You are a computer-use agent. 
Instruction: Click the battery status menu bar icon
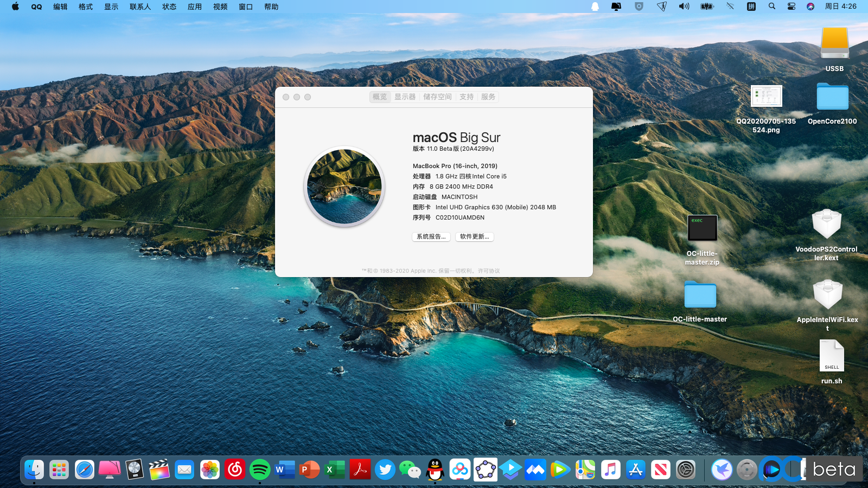click(x=707, y=7)
